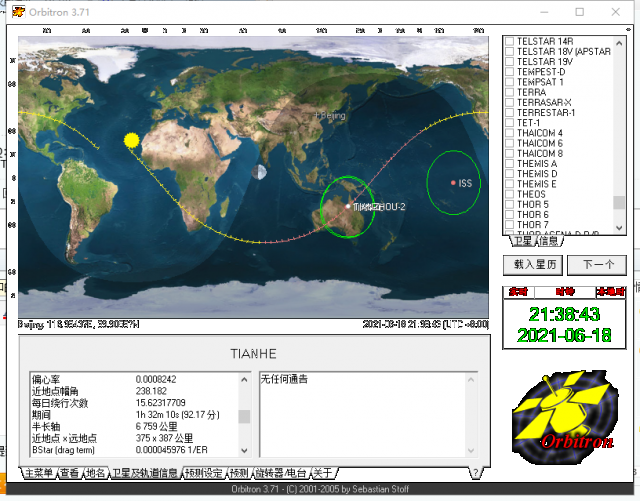Maximize the Orbitron 3.71 window

579,12
